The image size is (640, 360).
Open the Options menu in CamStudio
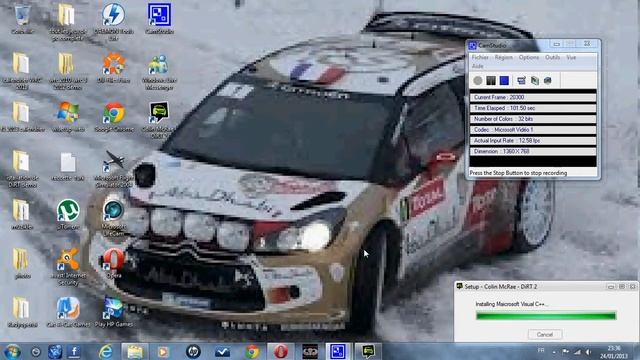(x=529, y=58)
